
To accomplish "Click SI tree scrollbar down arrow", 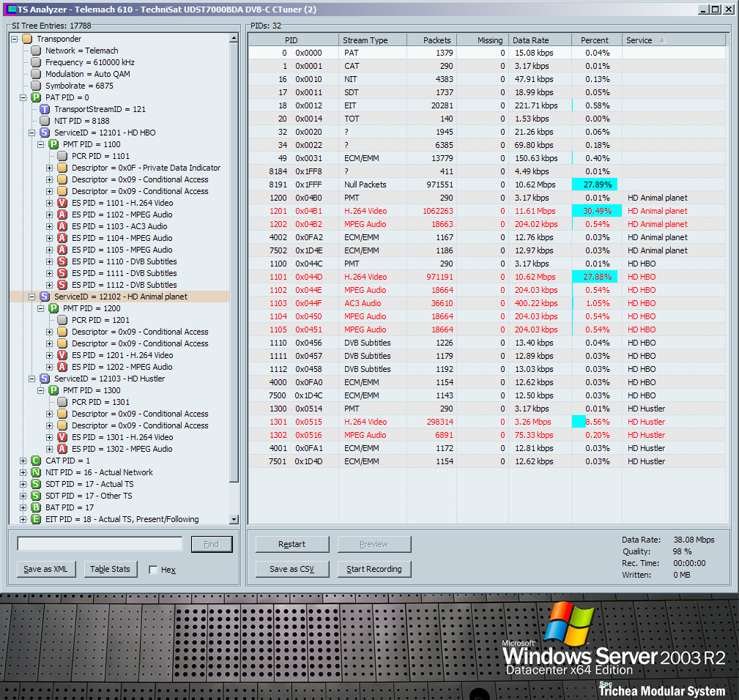I will 234,519.
